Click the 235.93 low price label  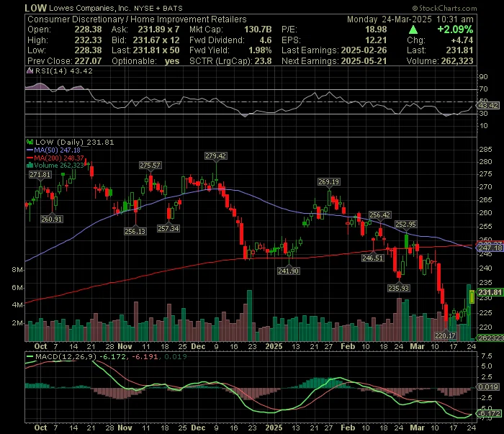click(399, 288)
